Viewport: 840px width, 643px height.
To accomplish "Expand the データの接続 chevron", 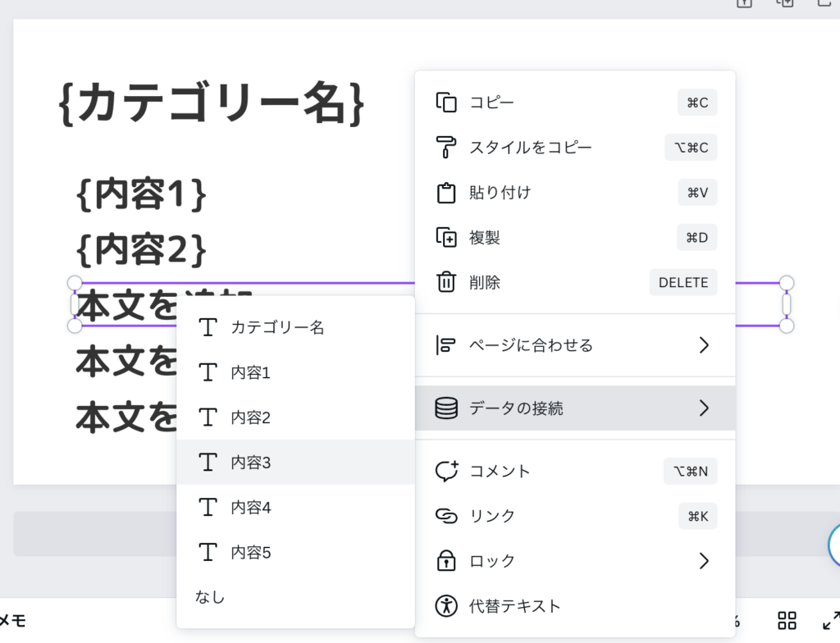I will tap(703, 408).
